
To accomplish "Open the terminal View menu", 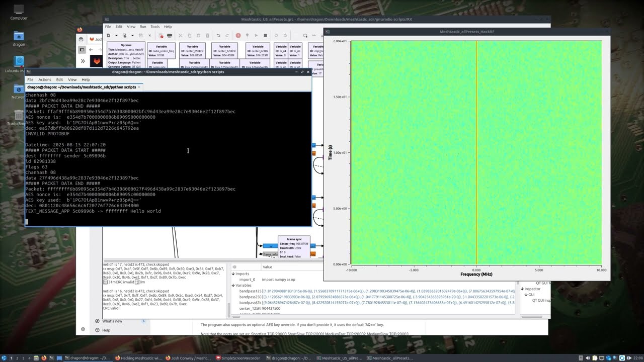I will (x=72, y=79).
